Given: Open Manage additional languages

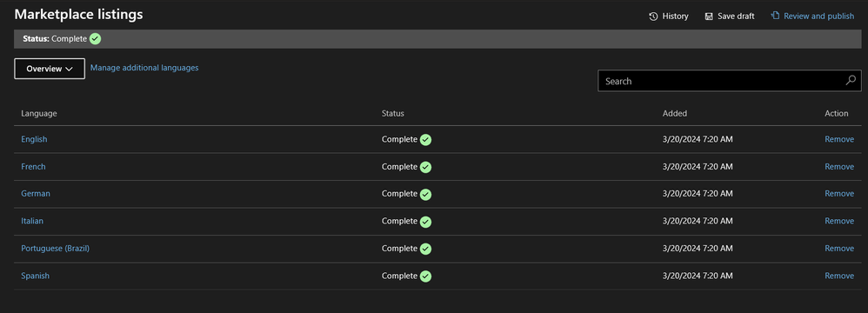Looking at the screenshot, I should [x=144, y=68].
